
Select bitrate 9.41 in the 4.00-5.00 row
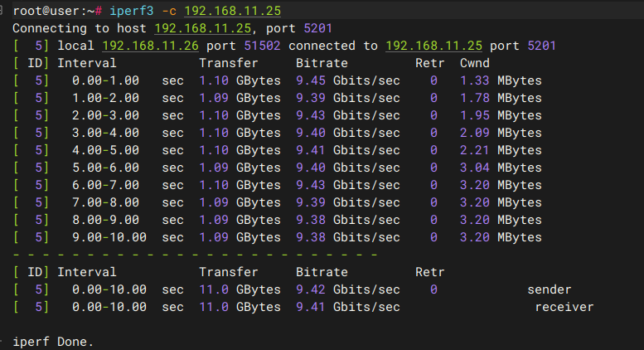click(x=311, y=150)
